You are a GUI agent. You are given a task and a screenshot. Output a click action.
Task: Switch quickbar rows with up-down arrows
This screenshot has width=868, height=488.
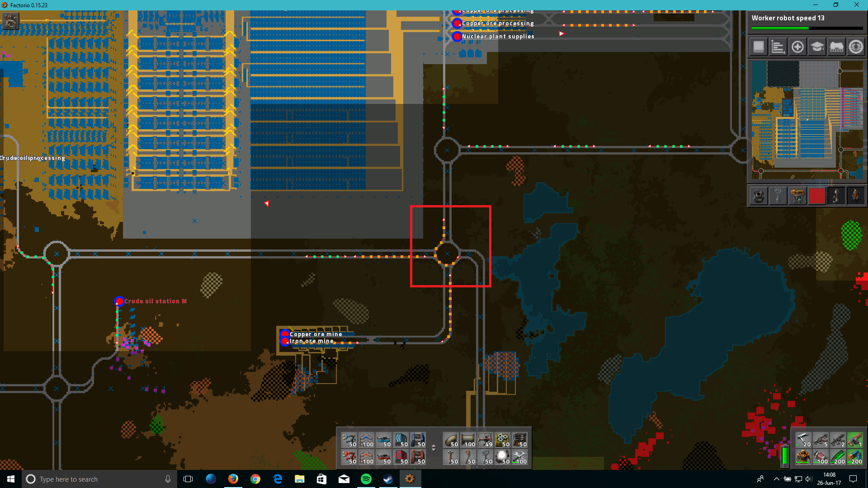tap(434, 448)
